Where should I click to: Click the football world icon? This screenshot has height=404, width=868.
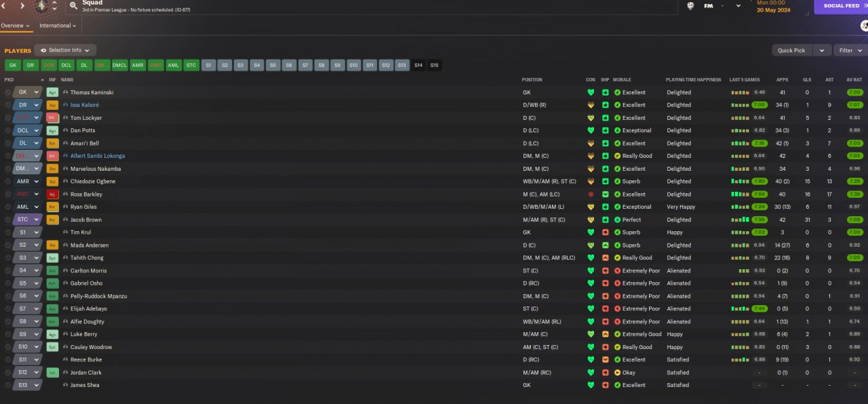coord(690,6)
